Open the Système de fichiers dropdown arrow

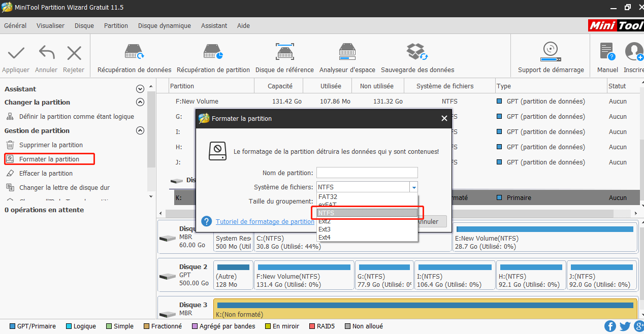[414, 187]
